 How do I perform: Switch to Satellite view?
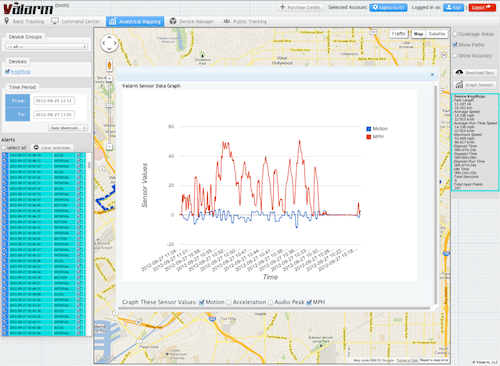[x=437, y=34]
